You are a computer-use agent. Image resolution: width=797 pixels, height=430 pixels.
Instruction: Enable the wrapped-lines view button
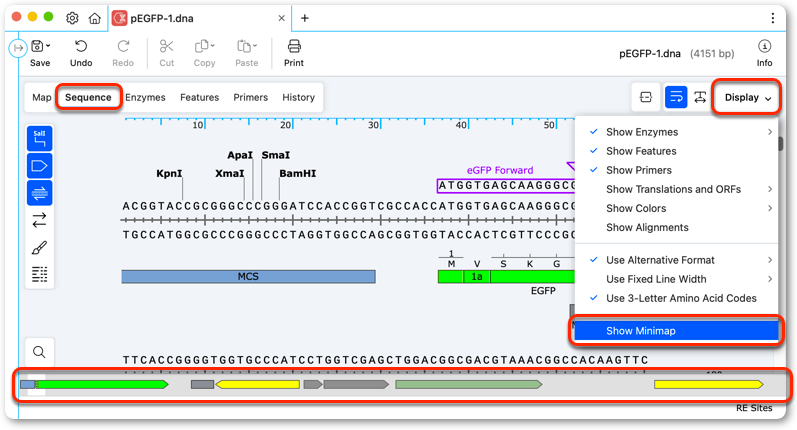tap(676, 97)
